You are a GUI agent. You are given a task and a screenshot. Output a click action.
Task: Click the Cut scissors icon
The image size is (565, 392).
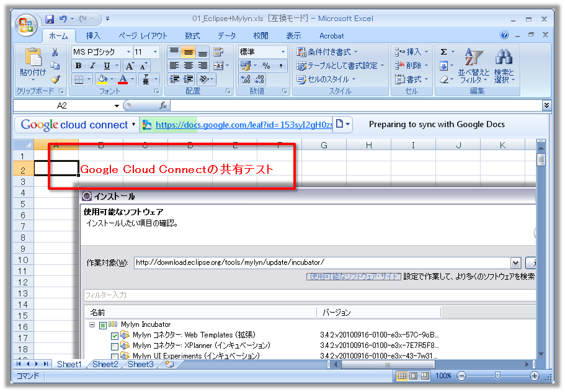point(55,53)
